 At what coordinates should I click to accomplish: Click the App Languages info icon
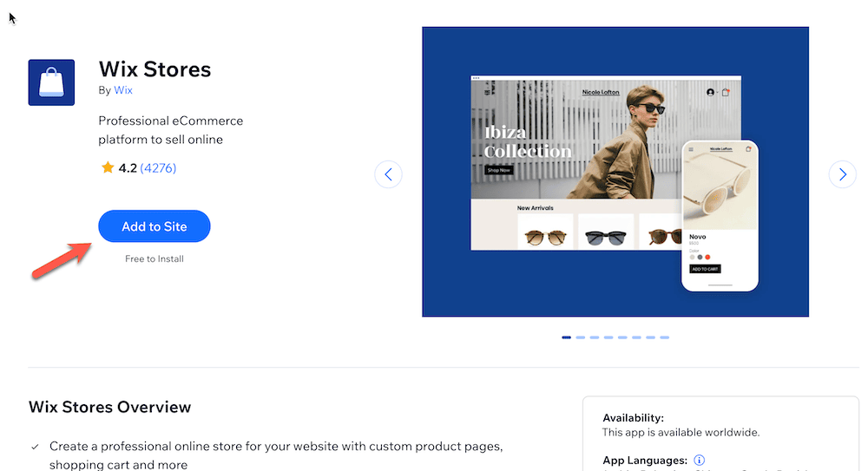[x=699, y=460]
